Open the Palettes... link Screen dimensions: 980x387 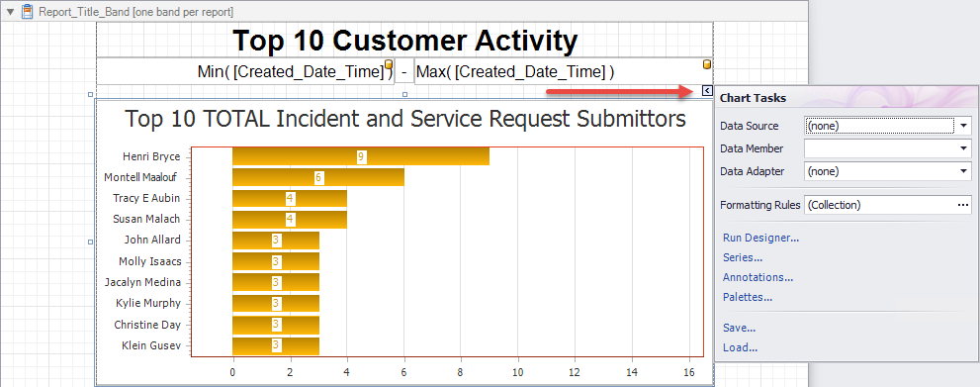[747, 298]
